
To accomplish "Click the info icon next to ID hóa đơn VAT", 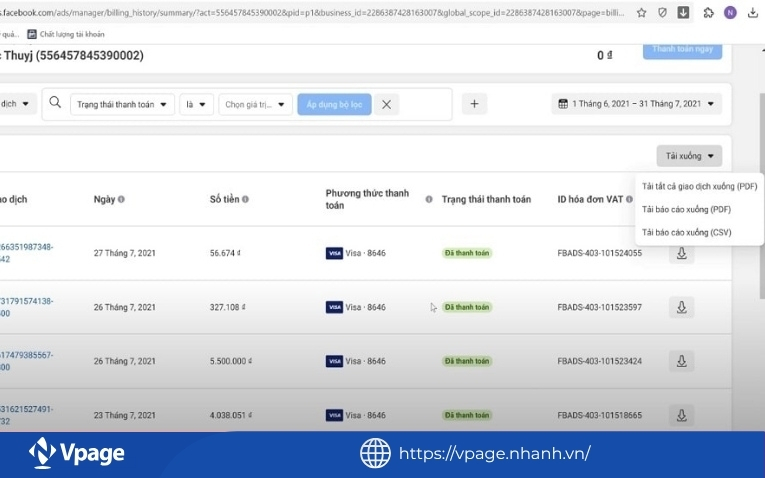I will [x=629, y=199].
